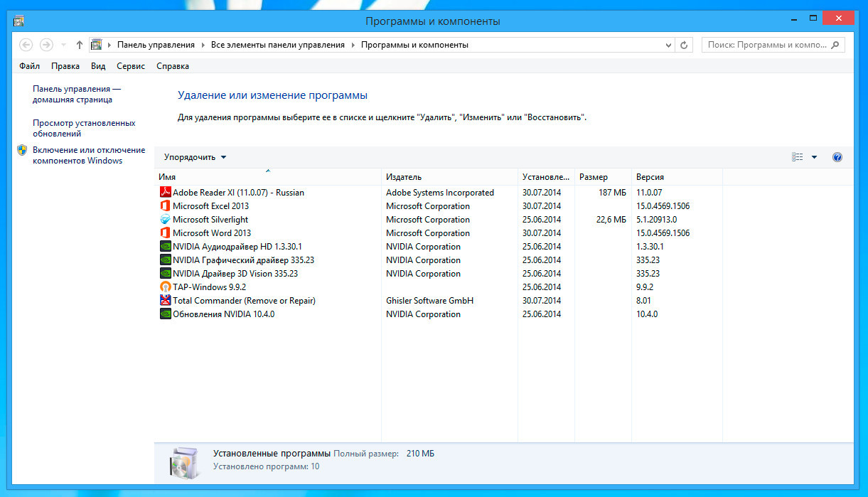
Task: Click the help question mark icon
Action: [837, 157]
